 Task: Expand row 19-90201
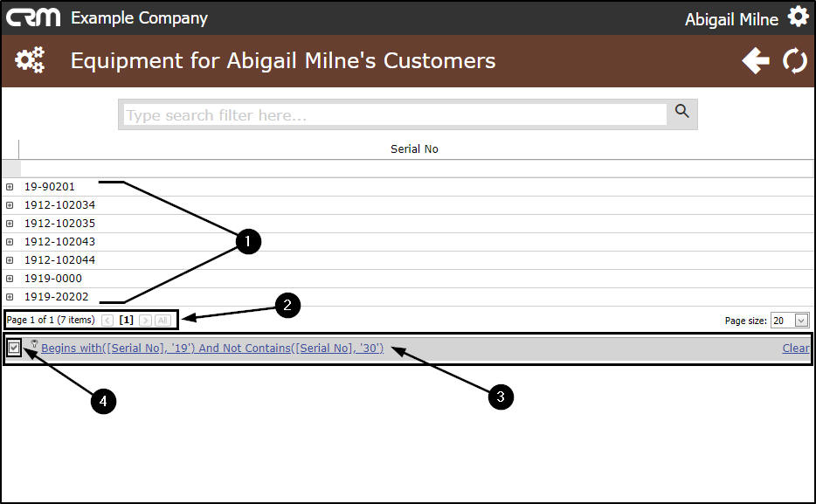[x=10, y=187]
